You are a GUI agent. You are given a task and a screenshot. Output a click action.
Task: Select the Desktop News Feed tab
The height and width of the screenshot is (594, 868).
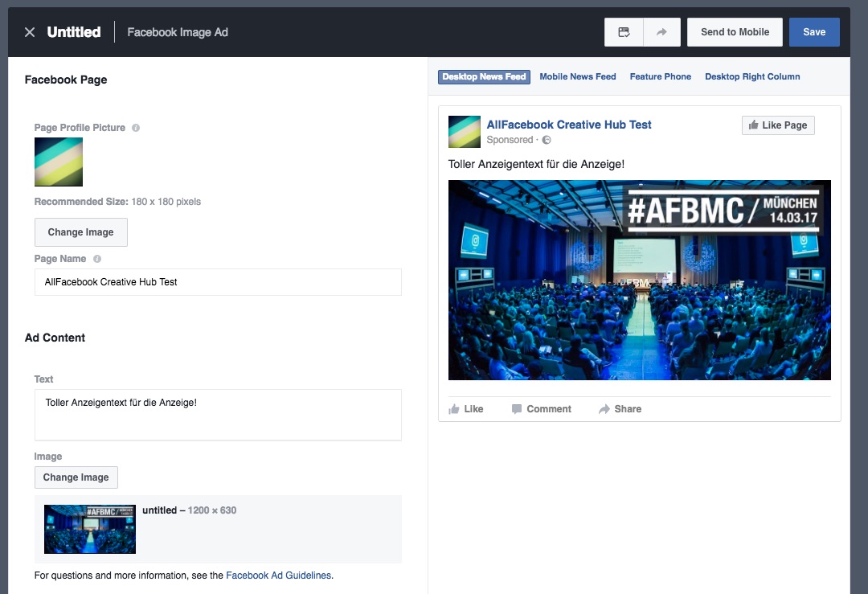click(x=484, y=77)
